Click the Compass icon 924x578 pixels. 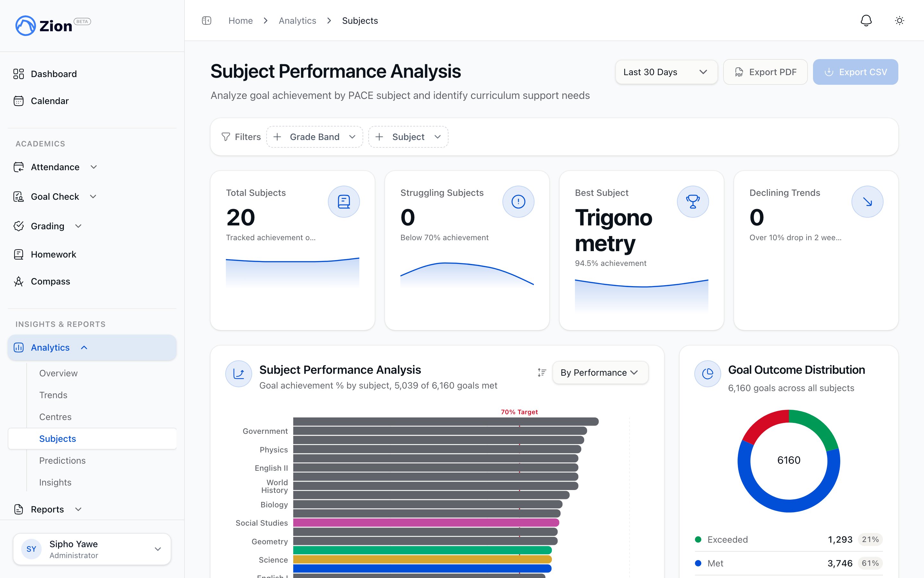[x=19, y=281]
